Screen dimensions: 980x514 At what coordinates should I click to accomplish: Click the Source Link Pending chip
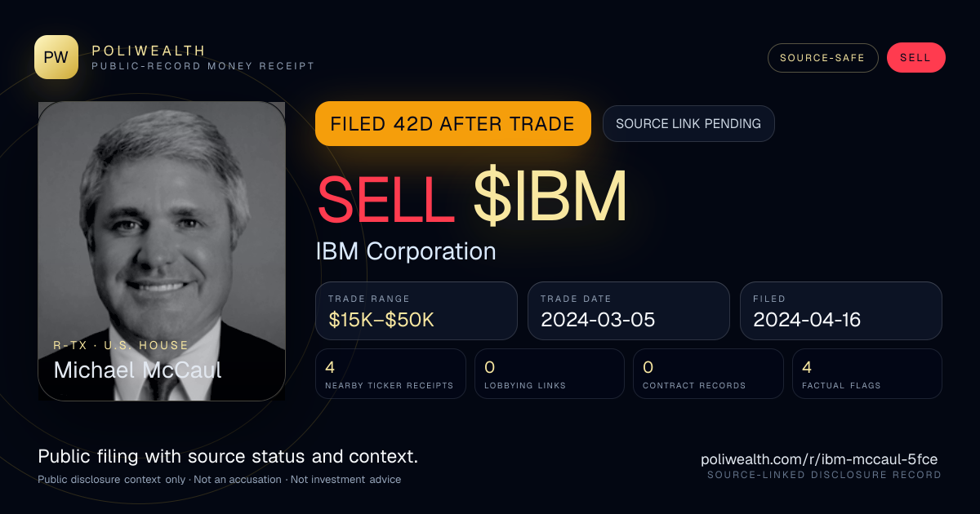(x=688, y=123)
